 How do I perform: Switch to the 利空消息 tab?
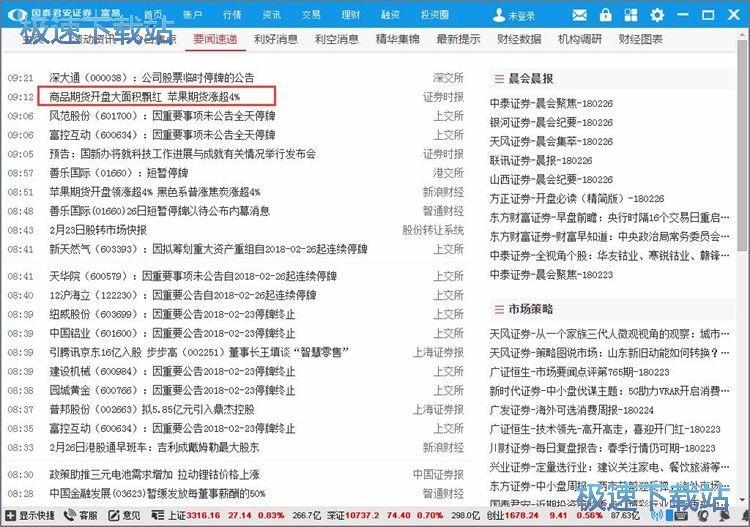pyautogui.click(x=337, y=39)
